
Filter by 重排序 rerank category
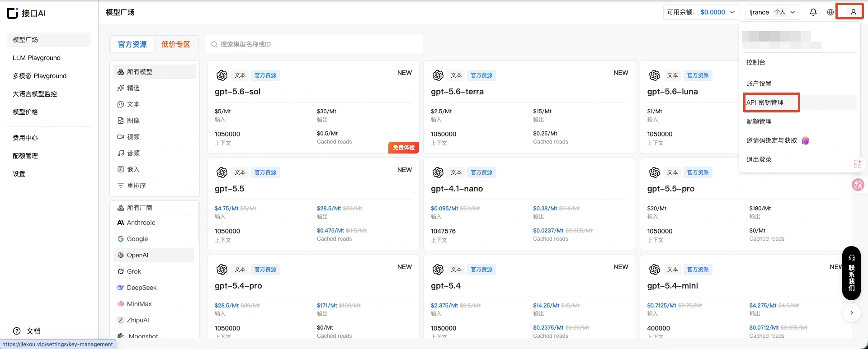pos(155,186)
